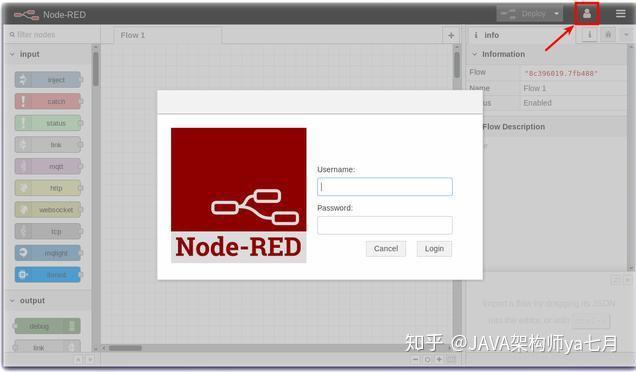Click the Node-RED logo in the header
Viewport: 636px width, 372px height.
pyautogui.click(x=26, y=15)
